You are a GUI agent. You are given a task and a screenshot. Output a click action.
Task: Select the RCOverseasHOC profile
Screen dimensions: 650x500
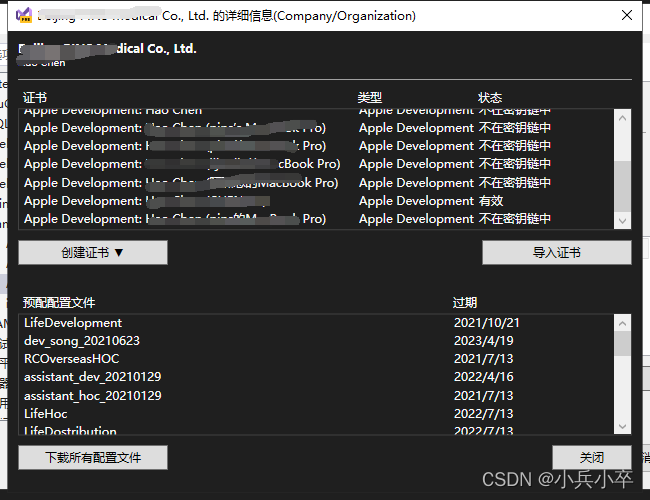coord(316,359)
